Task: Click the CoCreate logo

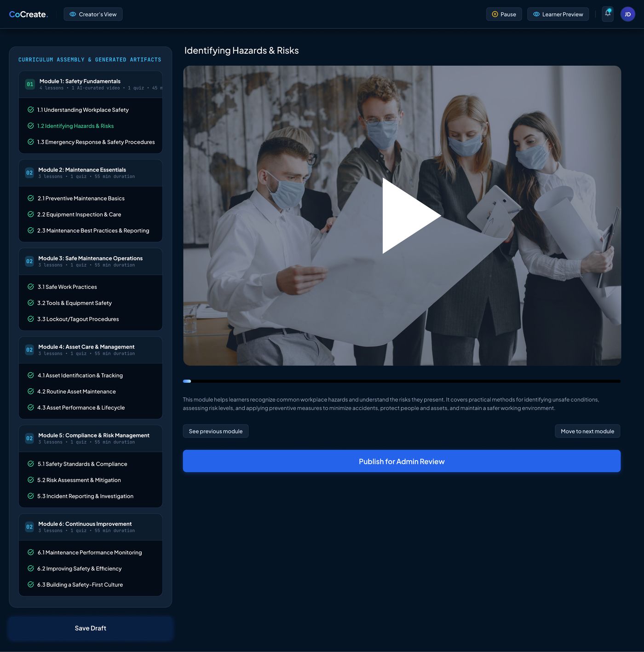Action: click(x=29, y=14)
